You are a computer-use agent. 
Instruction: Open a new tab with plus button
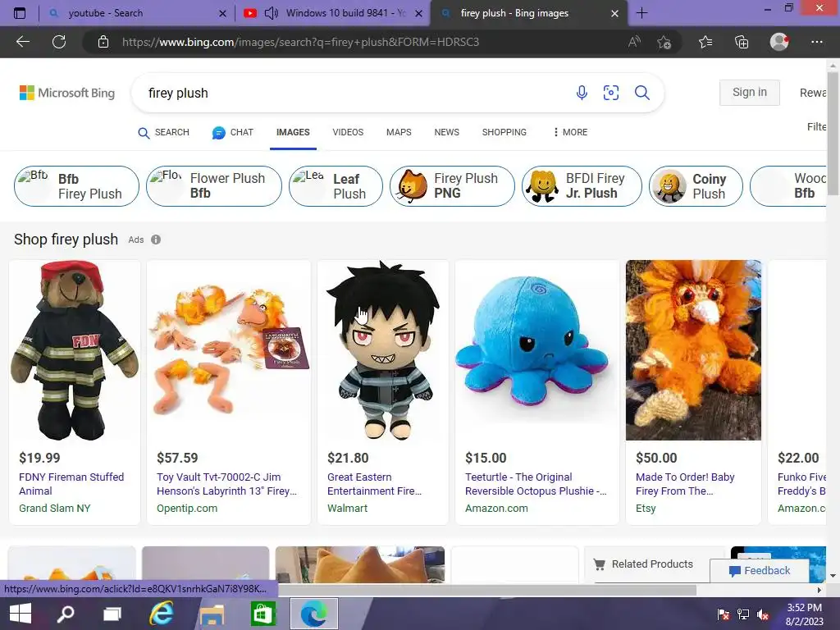(x=641, y=13)
